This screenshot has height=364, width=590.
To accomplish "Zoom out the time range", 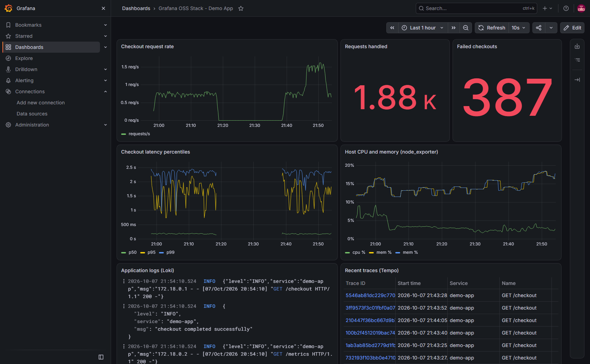I will pyautogui.click(x=466, y=28).
